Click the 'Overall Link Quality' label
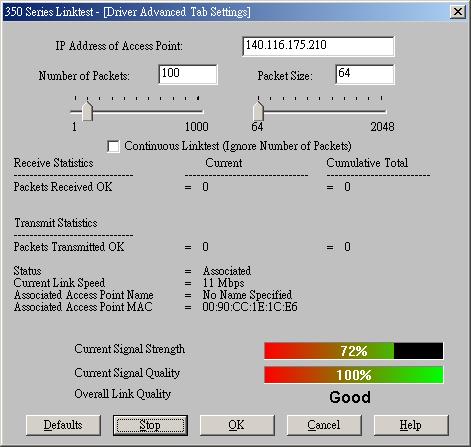The height and width of the screenshot is (447, 471). point(122,394)
